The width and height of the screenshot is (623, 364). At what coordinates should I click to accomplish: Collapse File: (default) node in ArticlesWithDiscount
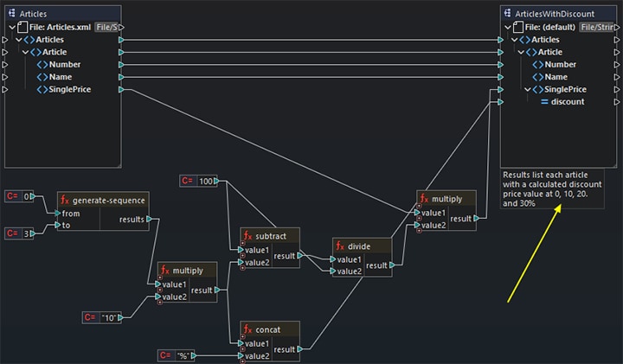pyautogui.click(x=508, y=28)
